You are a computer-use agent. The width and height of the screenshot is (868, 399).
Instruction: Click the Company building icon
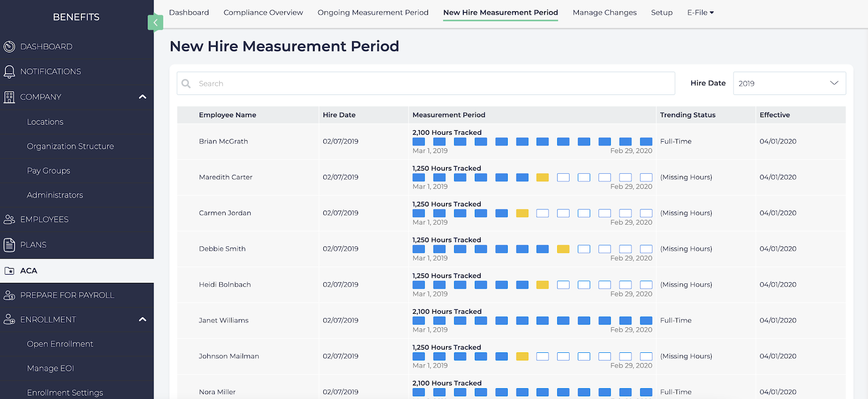click(x=9, y=97)
